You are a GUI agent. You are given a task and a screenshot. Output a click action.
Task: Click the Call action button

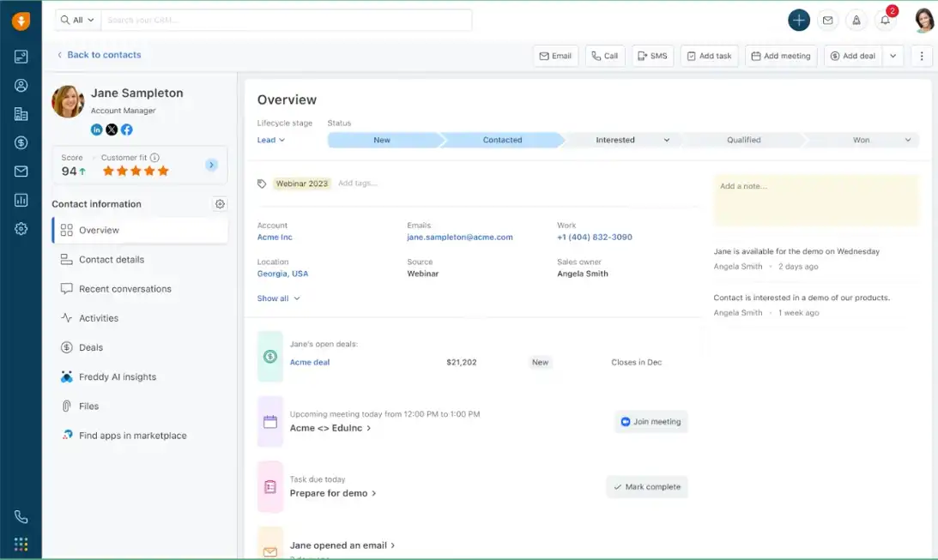(x=605, y=56)
